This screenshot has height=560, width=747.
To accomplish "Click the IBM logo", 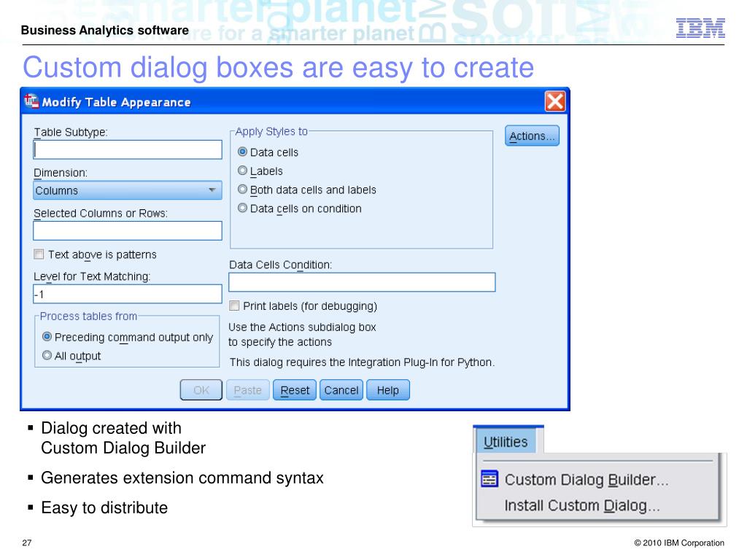I will click(x=700, y=28).
